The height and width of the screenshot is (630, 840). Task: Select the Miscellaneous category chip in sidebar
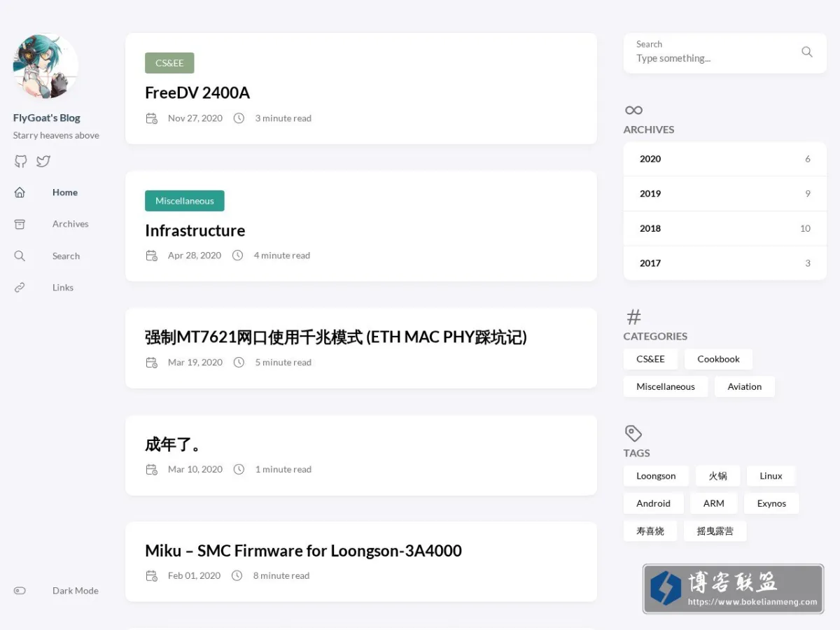coord(666,386)
